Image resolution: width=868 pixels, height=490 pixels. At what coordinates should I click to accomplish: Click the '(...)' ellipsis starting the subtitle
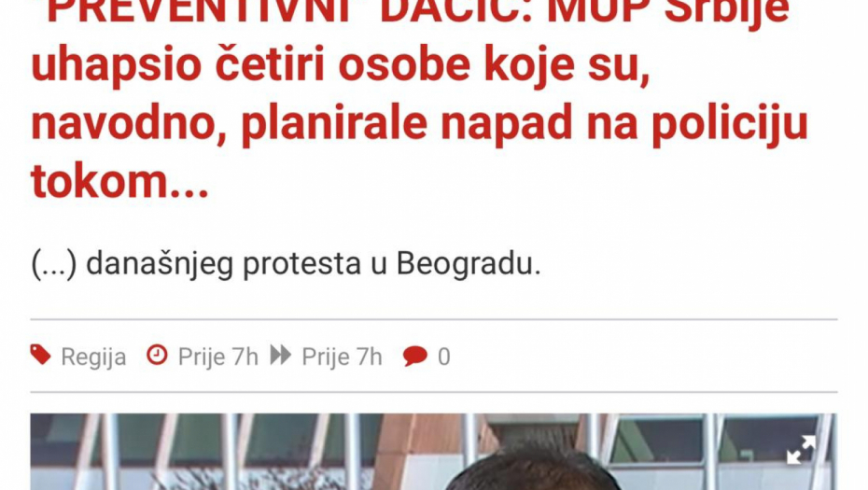[x=54, y=264]
